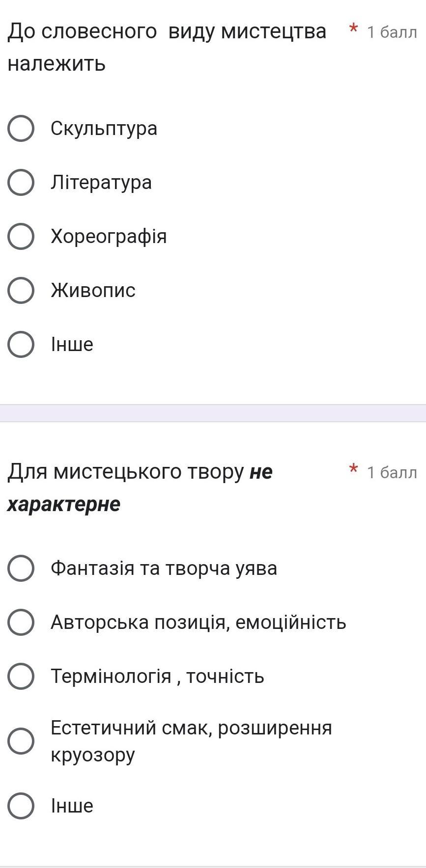
Task: Click the 1 балл label of second question
Action: (x=392, y=472)
